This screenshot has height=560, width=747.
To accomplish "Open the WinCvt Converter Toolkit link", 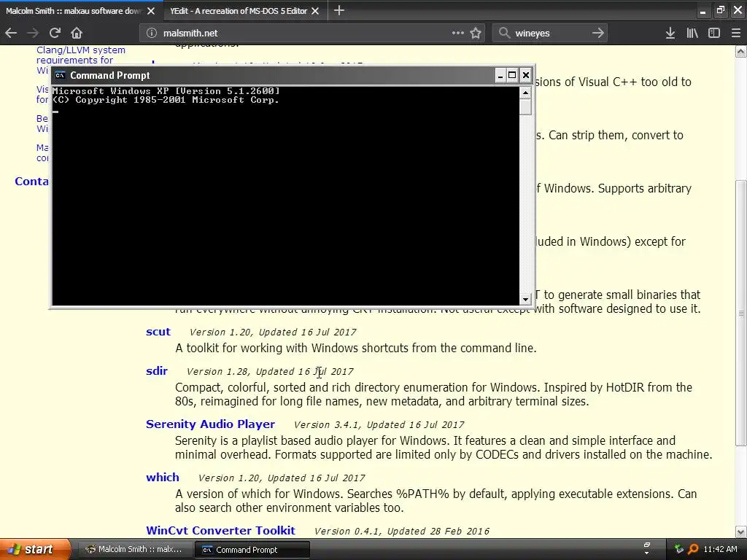I will click(x=220, y=531).
